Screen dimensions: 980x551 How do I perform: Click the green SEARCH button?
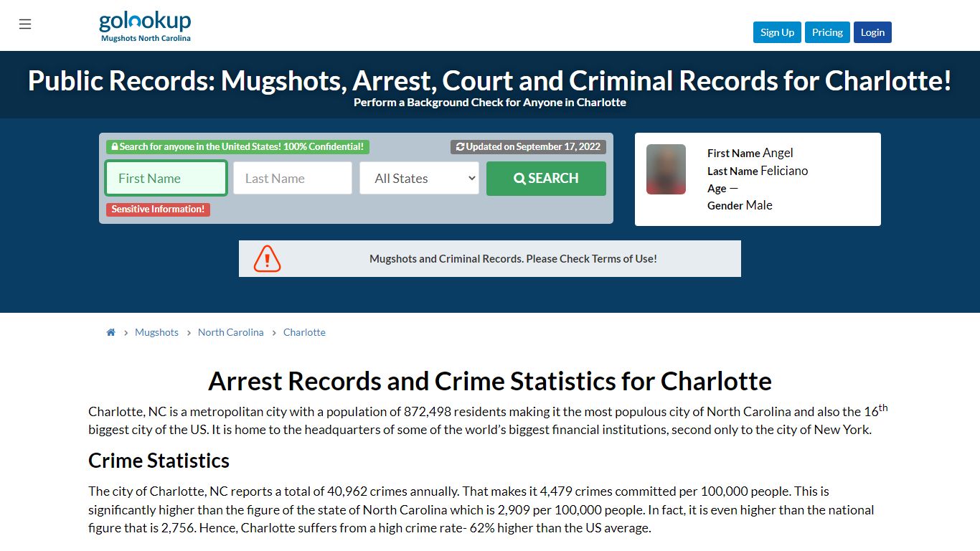click(546, 178)
